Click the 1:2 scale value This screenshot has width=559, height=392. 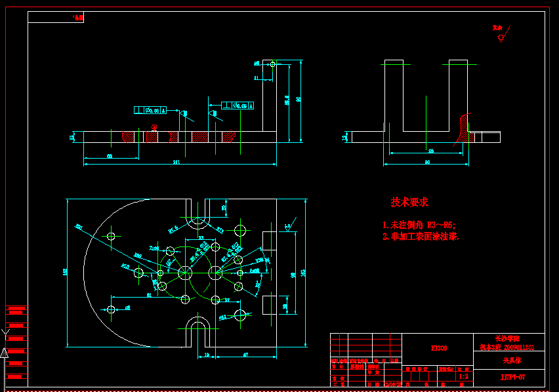(463, 376)
